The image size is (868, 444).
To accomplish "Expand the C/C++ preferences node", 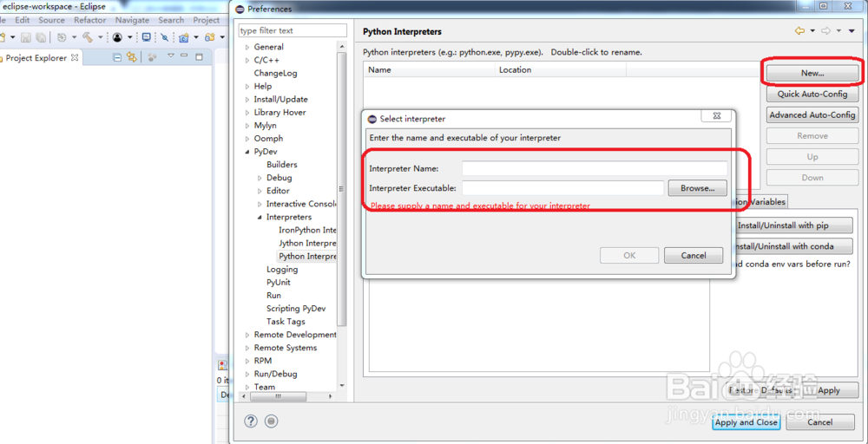I will tap(247, 60).
